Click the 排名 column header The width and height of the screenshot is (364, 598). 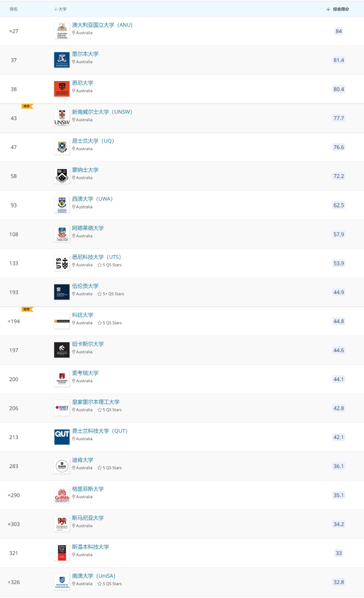14,9
